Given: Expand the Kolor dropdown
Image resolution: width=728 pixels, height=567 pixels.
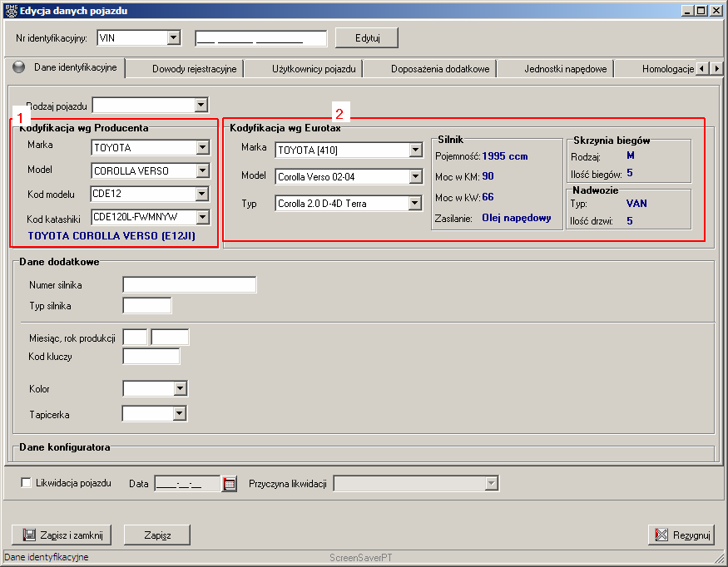Looking at the screenshot, I should point(181,388).
